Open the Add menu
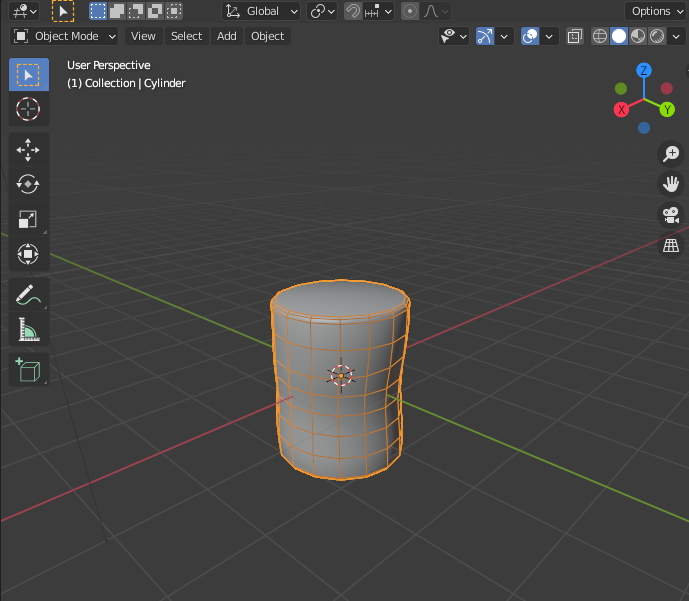Viewport: 689px width, 601px height. [227, 36]
